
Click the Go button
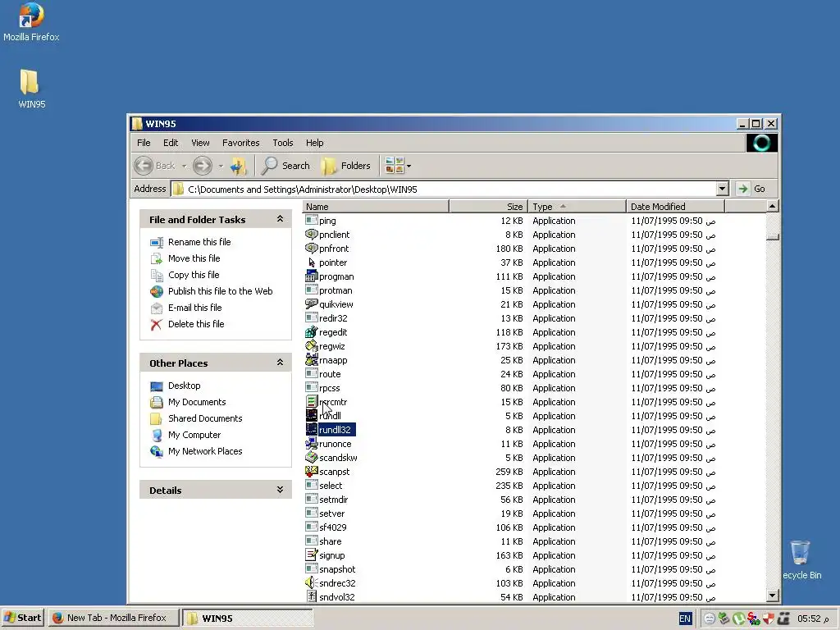[751, 189]
